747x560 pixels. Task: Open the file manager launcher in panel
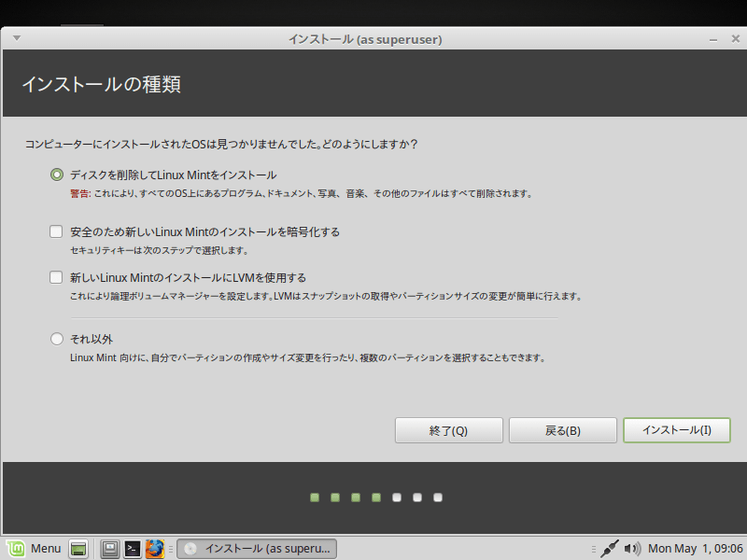110,549
